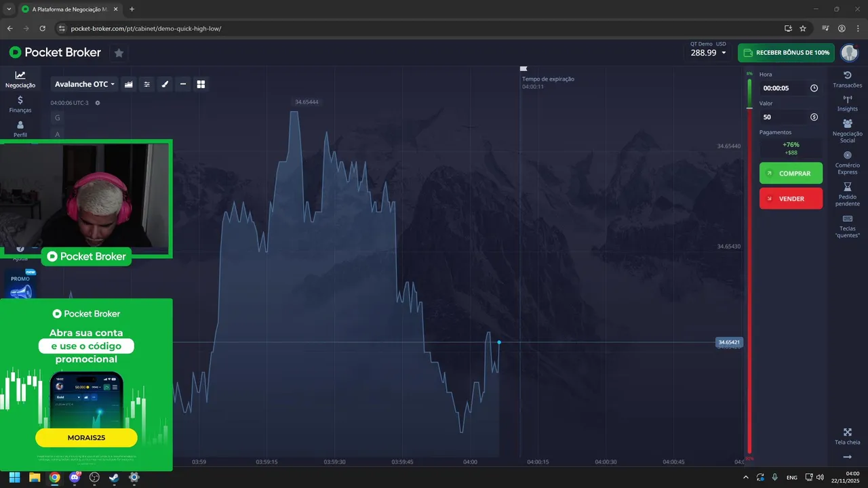
Task: Click VENDER sell button
Action: (791, 199)
